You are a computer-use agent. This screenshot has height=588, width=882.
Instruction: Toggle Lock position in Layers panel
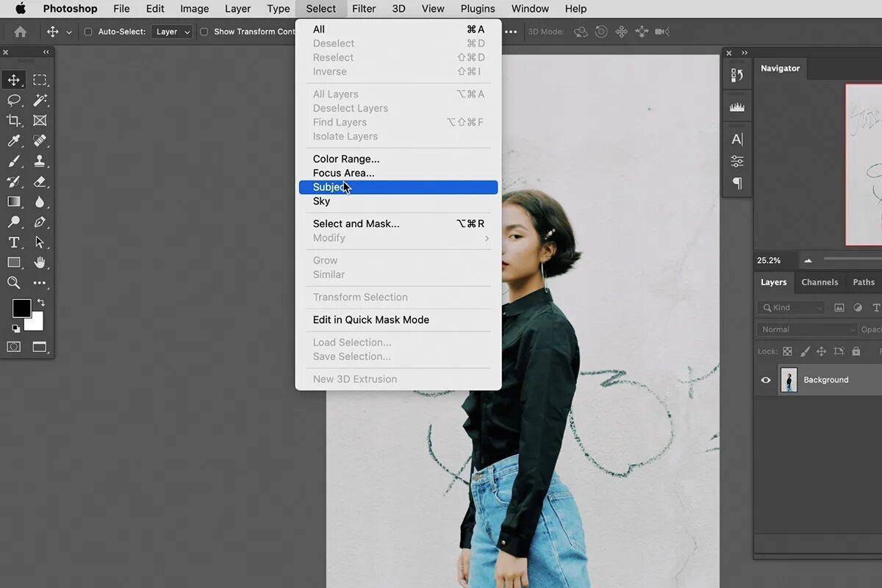pyautogui.click(x=822, y=351)
